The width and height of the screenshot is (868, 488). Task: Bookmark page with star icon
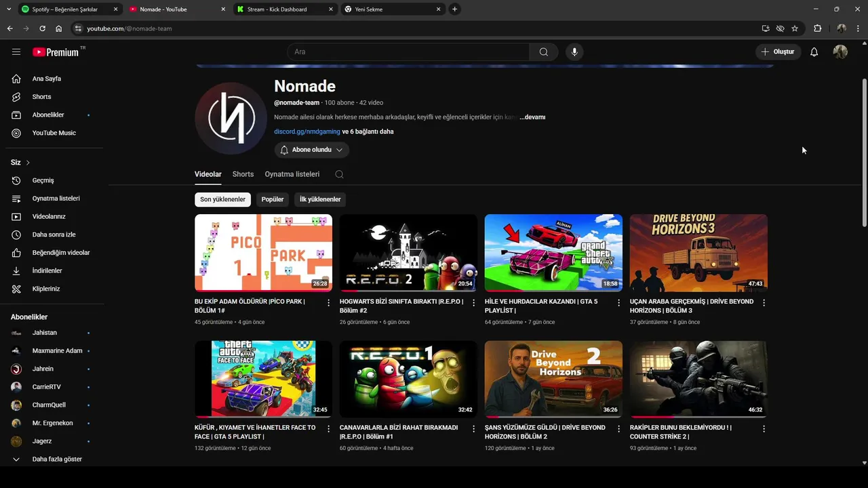(795, 28)
